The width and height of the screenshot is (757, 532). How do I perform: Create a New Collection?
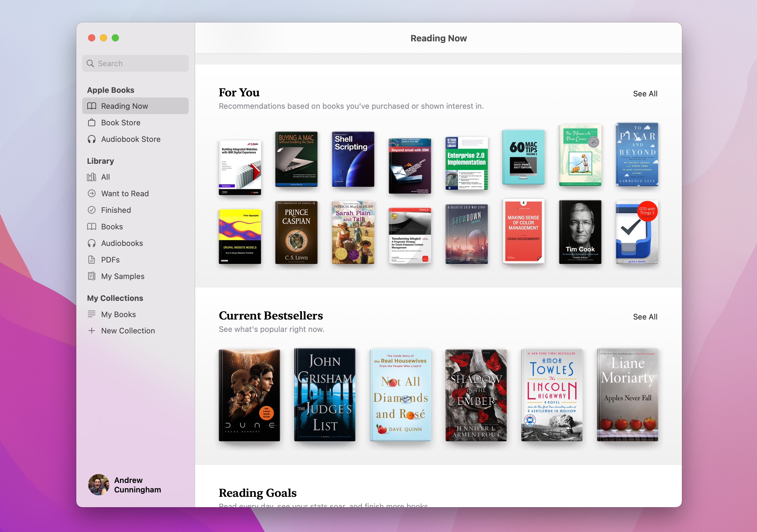coord(135,331)
